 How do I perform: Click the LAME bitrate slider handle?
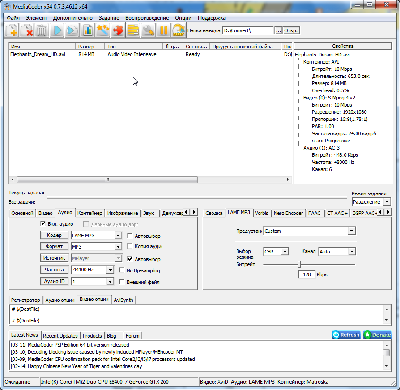(x=300, y=265)
